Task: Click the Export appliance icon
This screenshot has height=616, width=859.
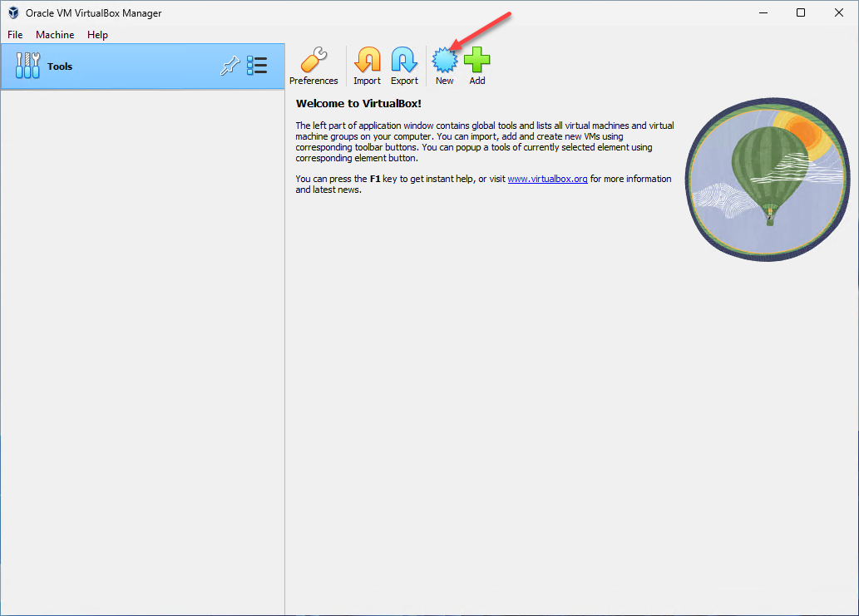Action: tap(404, 60)
